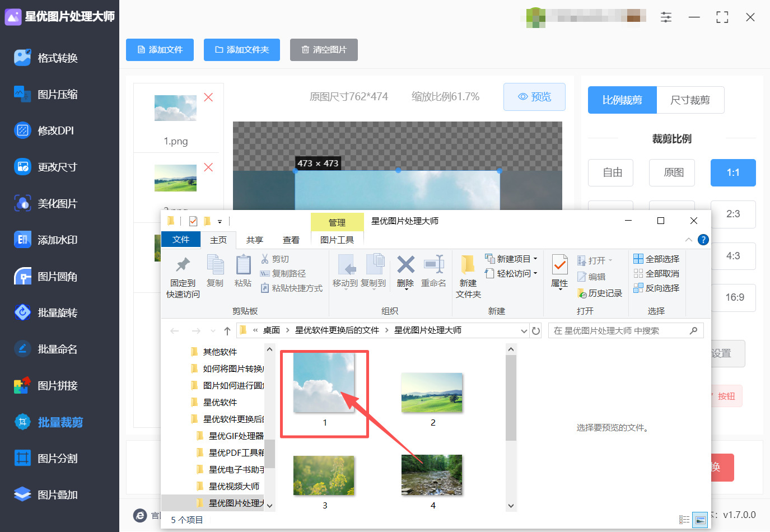770x532 pixels.
Task: Open 属性 in Explorer ribbon
Action: [x=559, y=272]
